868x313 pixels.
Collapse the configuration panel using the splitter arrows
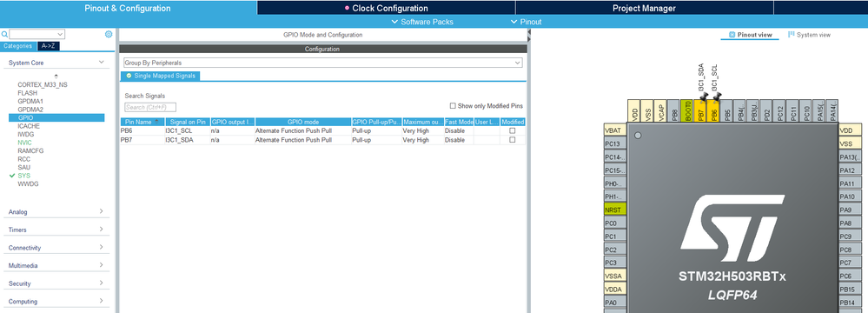pyautogui.click(x=528, y=36)
